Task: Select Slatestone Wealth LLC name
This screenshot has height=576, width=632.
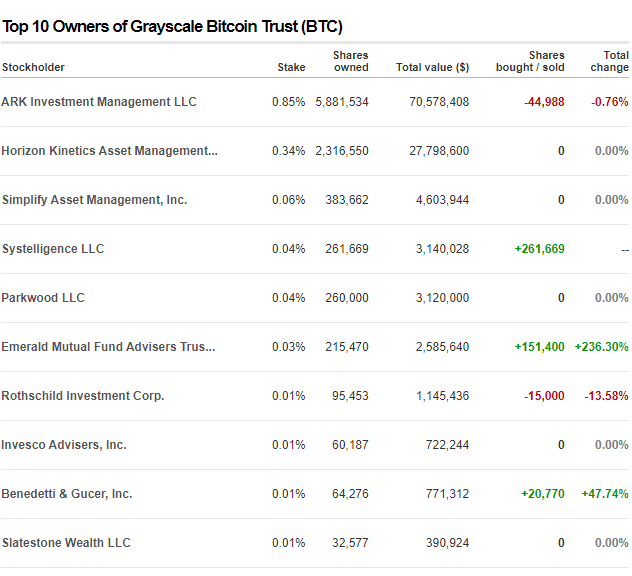Action: (x=66, y=543)
